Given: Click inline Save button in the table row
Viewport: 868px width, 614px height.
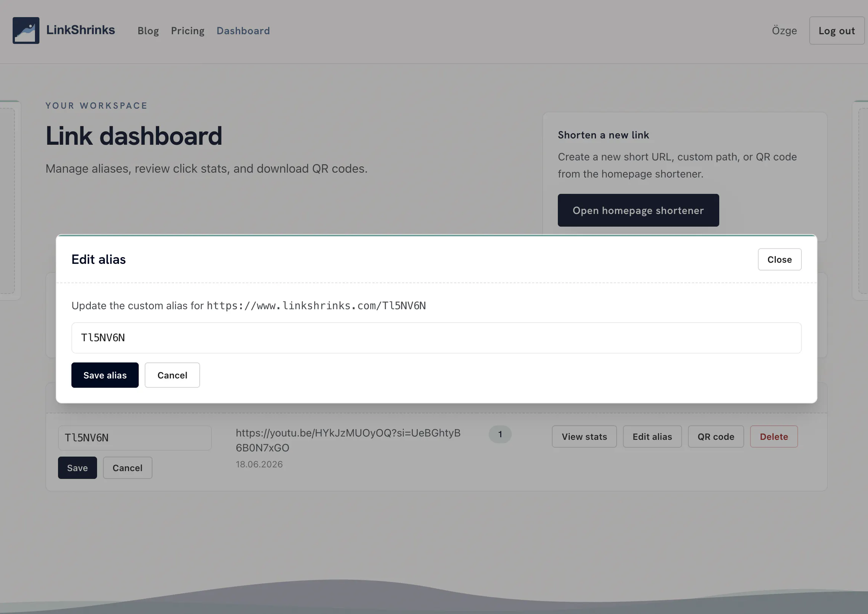Looking at the screenshot, I should pos(77,468).
